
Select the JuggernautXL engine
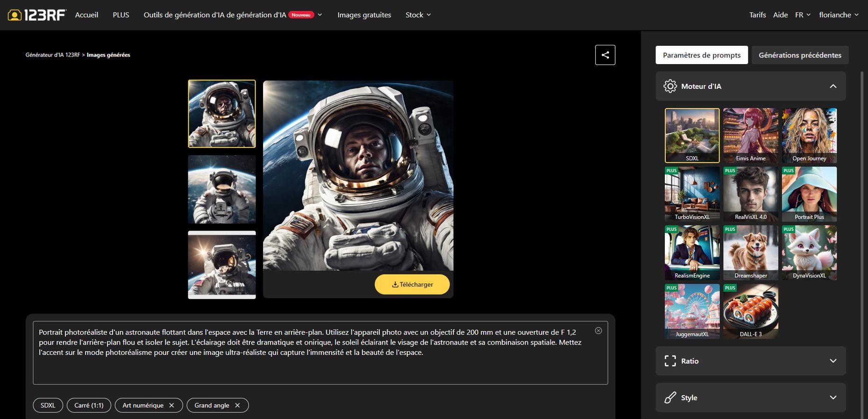point(692,311)
